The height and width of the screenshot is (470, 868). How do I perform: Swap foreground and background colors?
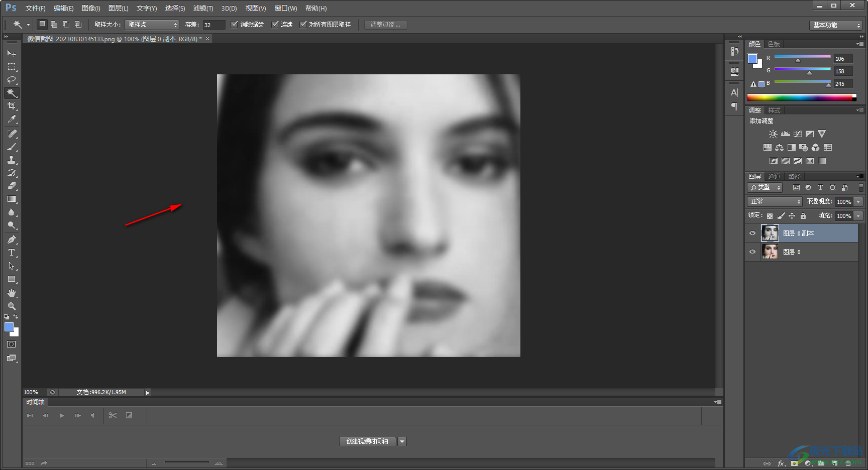click(x=16, y=317)
